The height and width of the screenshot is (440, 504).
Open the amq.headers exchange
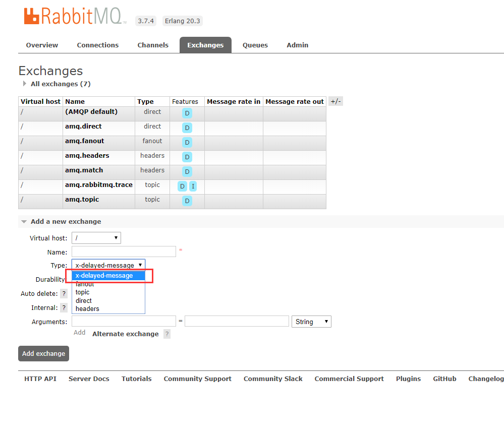pos(87,155)
